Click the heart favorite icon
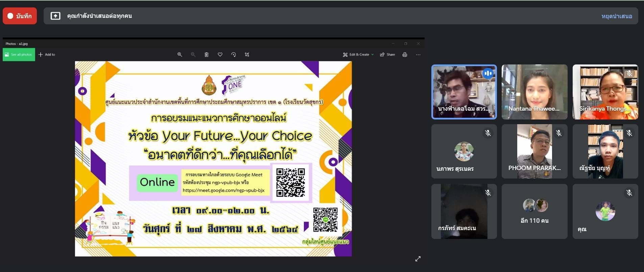 220,55
